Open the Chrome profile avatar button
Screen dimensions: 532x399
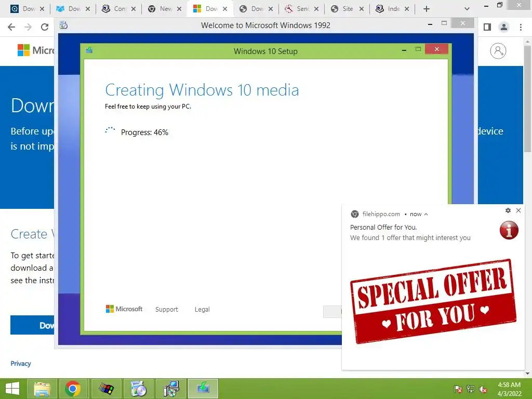(504, 27)
